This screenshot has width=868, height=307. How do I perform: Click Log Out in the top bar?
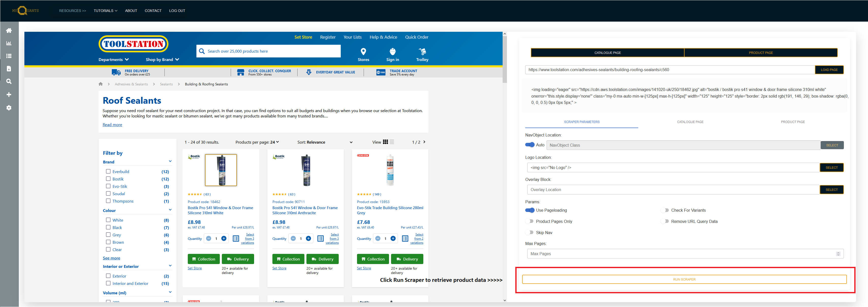(x=177, y=11)
